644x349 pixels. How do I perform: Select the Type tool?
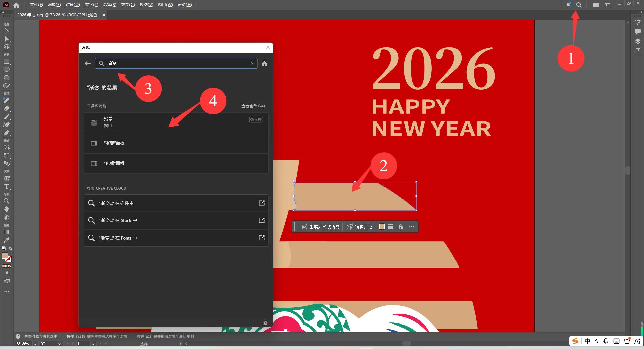pyautogui.click(x=6, y=186)
